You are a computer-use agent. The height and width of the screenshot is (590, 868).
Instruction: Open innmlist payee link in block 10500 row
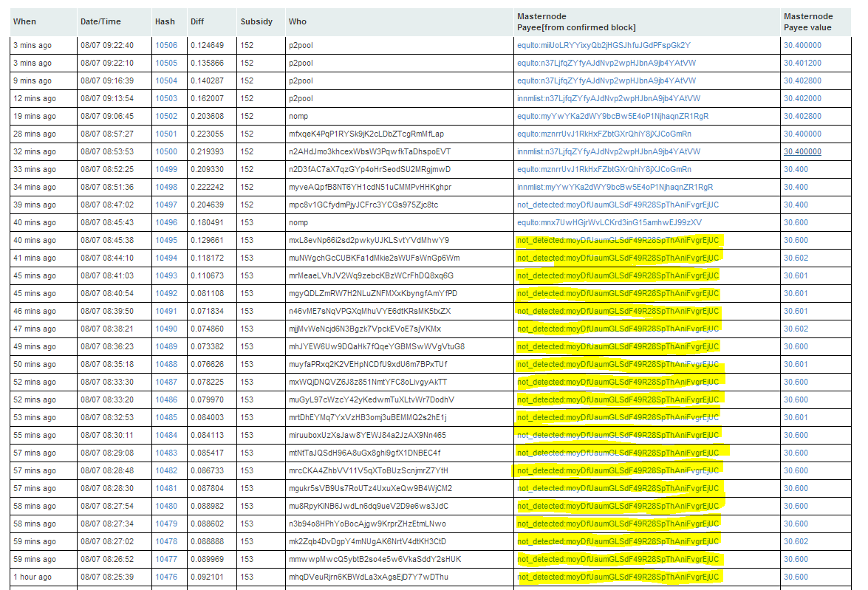[x=609, y=151]
